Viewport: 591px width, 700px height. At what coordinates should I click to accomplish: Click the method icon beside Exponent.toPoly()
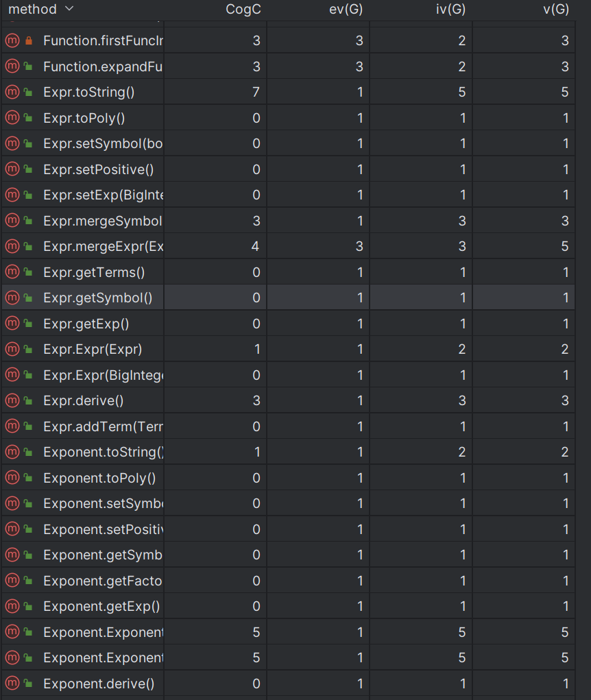click(12, 478)
